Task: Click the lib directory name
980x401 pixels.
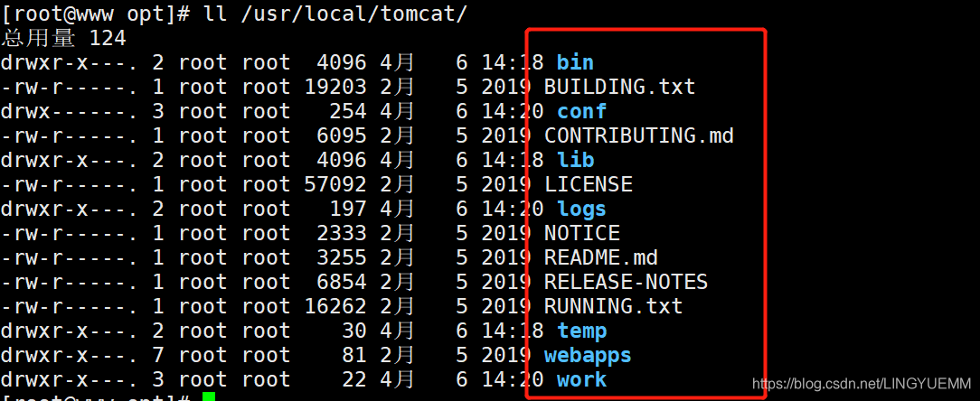Action: pos(575,160)
